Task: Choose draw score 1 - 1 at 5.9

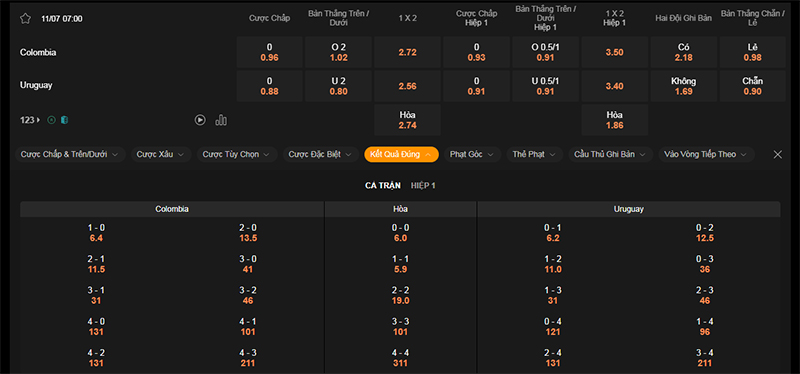Action: [401, 264]
